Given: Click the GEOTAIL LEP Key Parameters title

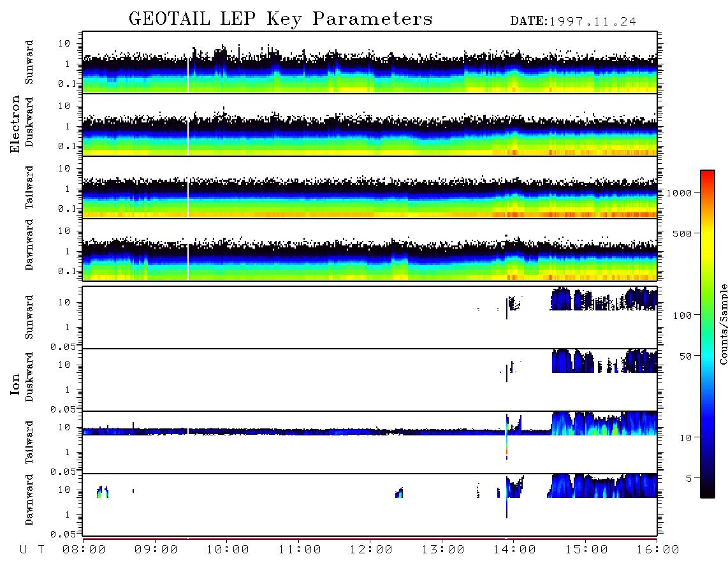Looking at the screenshot, I should (x=280, y=19).
